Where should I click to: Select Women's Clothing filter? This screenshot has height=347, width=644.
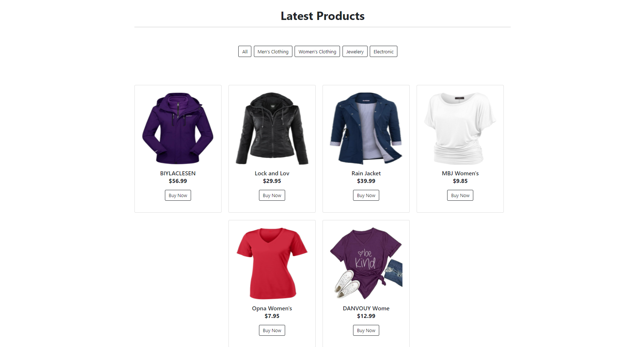317,52
